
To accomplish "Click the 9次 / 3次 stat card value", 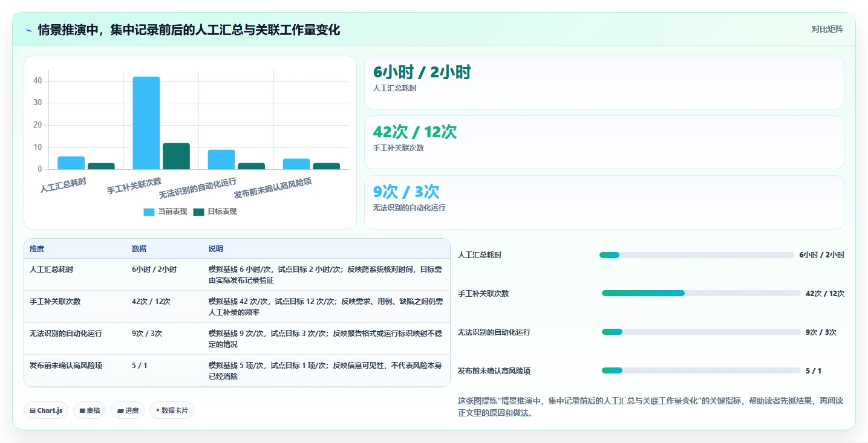I will point(406,192).
